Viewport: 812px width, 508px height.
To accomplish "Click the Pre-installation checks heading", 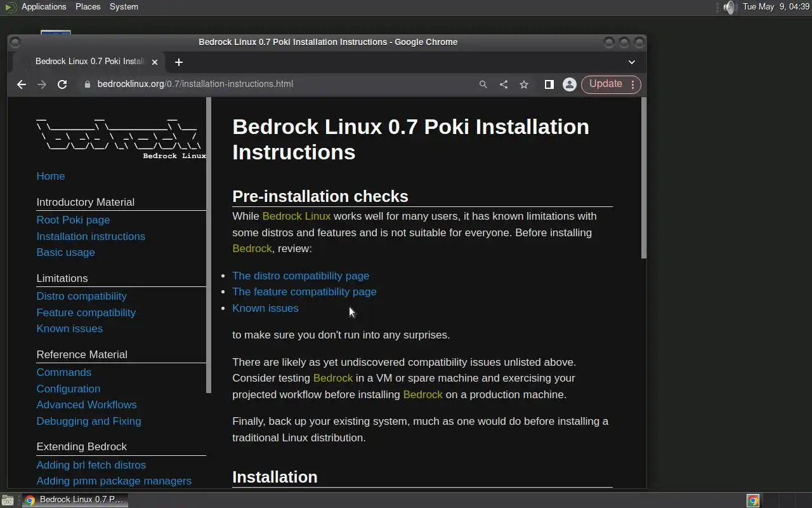I will 320,196.
